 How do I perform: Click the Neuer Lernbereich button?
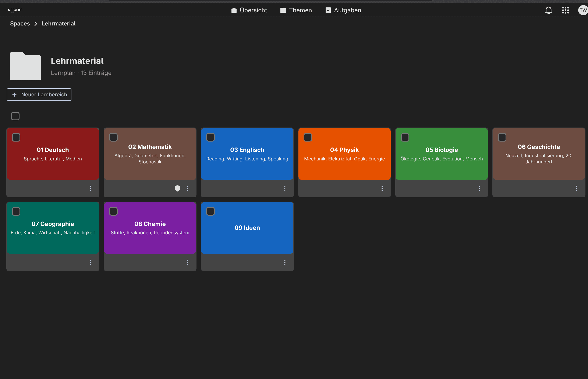click(x=39, y=94)
